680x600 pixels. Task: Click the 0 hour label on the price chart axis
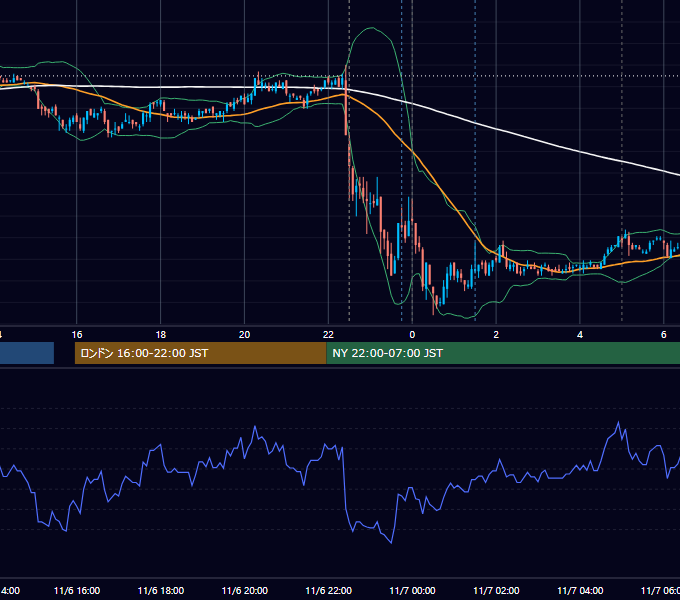click(x=412, y=335)
